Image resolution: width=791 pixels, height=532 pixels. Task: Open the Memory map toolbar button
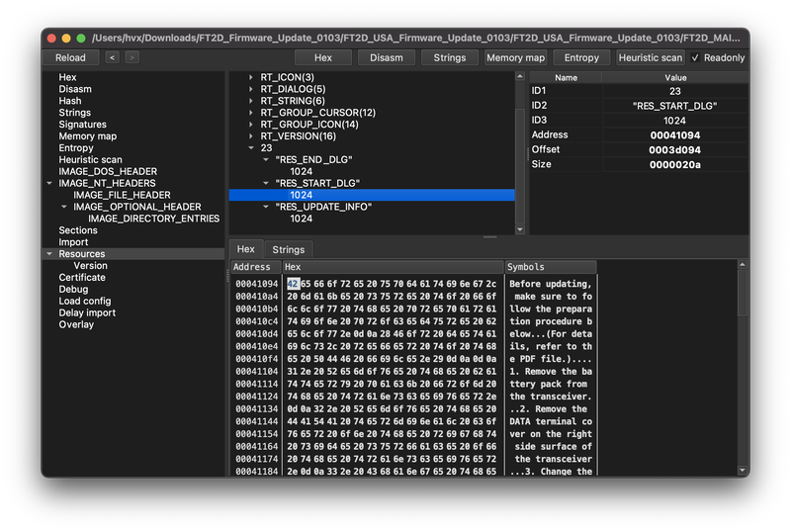(515, 57)
